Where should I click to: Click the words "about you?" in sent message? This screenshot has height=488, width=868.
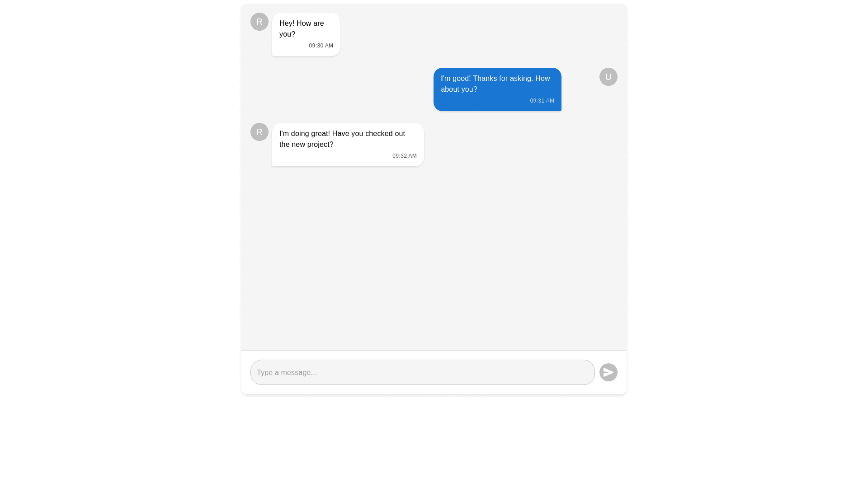[459, 89]
